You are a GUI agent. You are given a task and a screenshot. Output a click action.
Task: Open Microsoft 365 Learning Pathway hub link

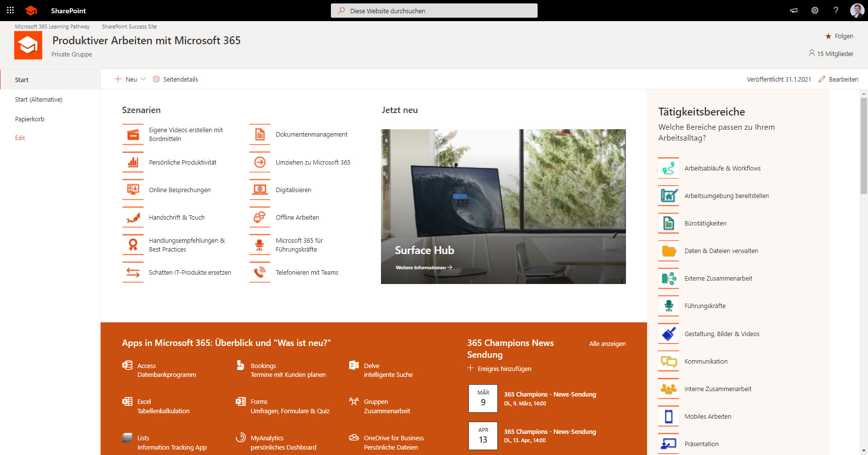[53, 27]
